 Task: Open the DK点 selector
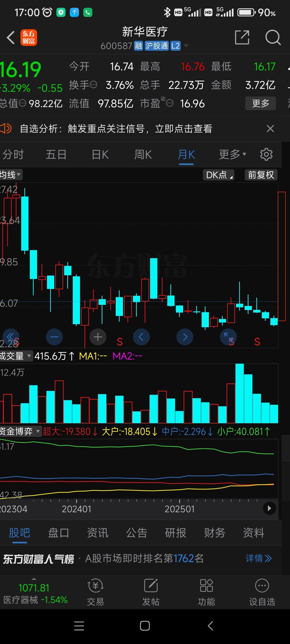219,175
